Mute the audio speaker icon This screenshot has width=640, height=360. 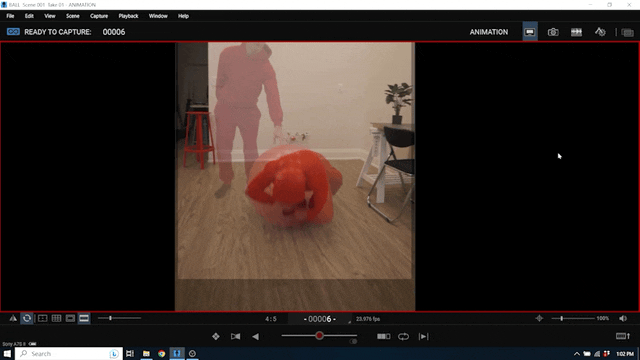(x=623, y=318)
